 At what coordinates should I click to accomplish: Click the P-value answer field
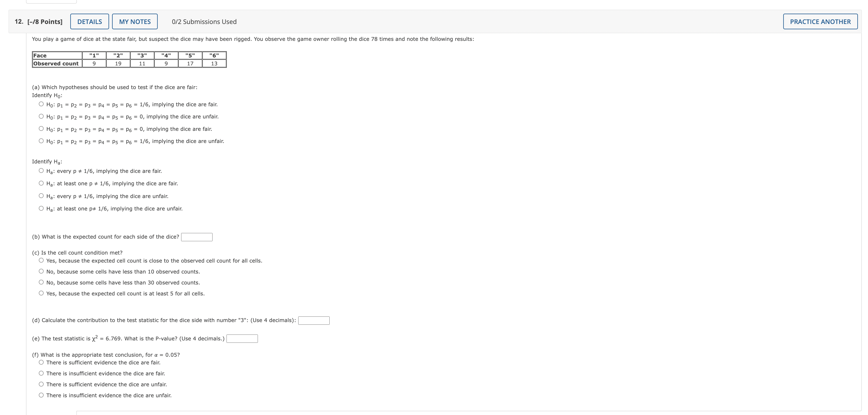point(242,339)
